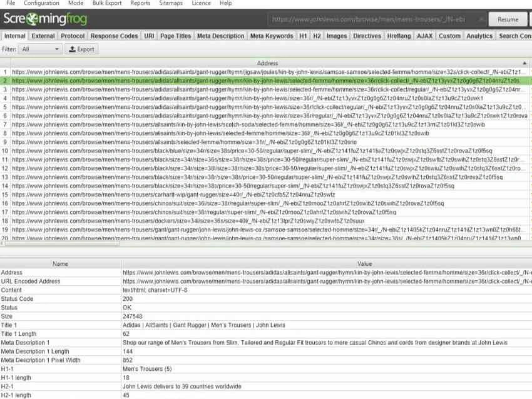Switch to the Protocol tab
The image size is (532, 399).
click(73, 36)
